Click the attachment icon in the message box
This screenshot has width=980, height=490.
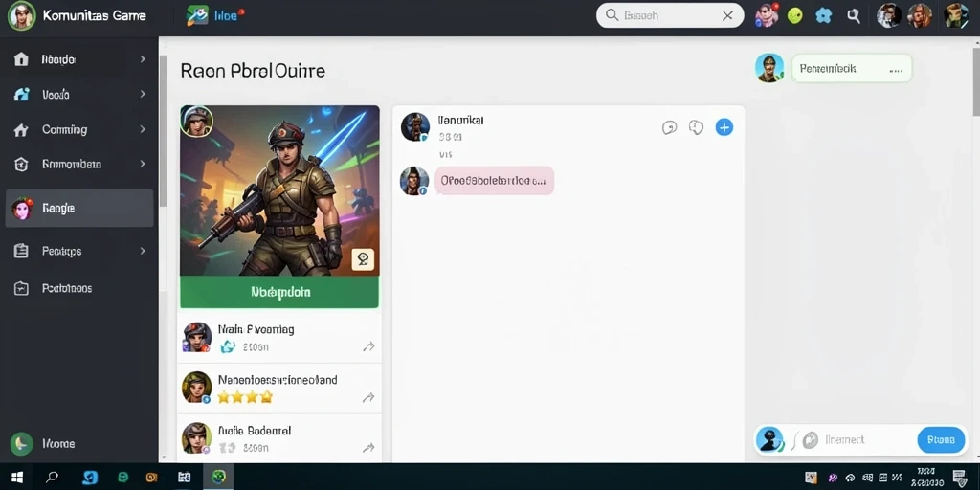click(x=810, y=440)
